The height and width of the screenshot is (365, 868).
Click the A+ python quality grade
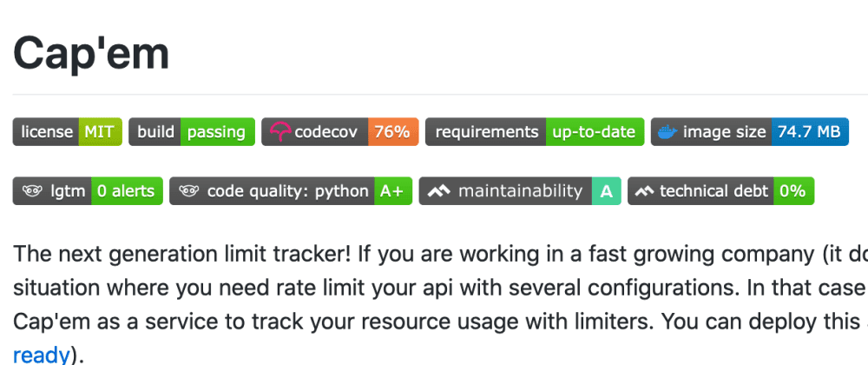pos(391,191)
